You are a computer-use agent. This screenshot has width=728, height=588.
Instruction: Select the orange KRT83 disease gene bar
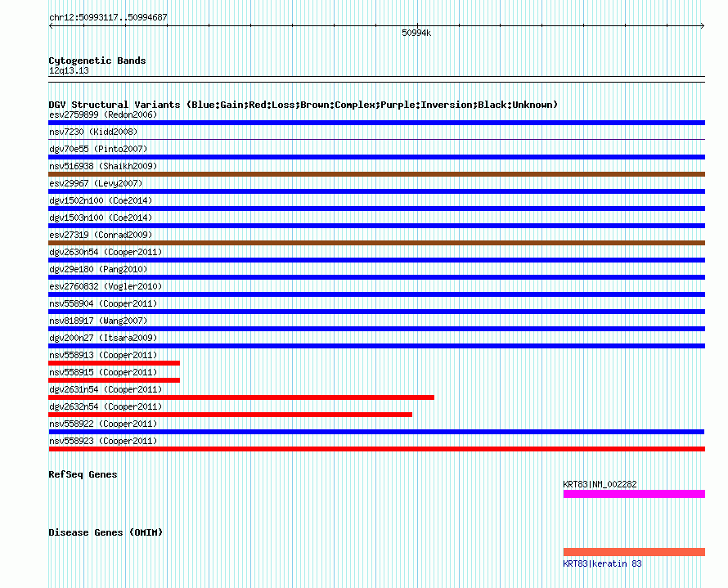tap(634, 552)
